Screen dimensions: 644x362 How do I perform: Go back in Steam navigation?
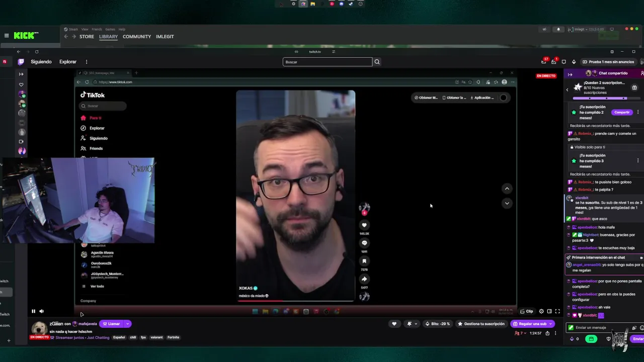(x=66, y=37)
